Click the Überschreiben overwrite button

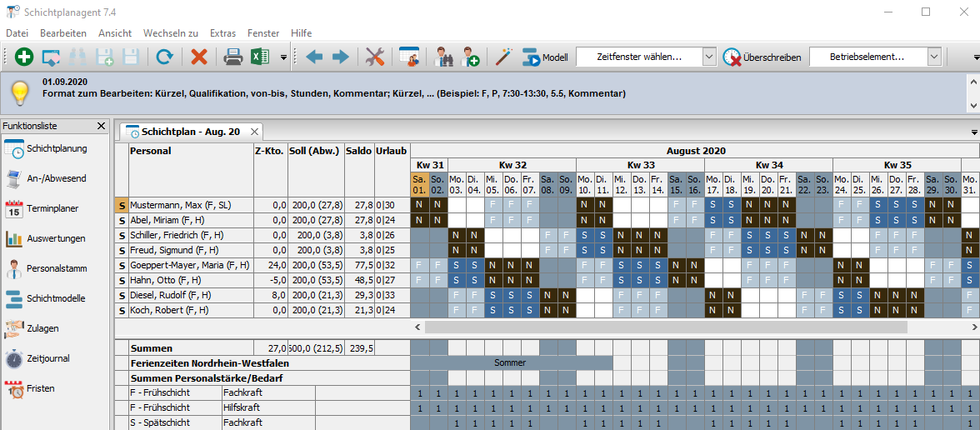(x=762, y=57)
